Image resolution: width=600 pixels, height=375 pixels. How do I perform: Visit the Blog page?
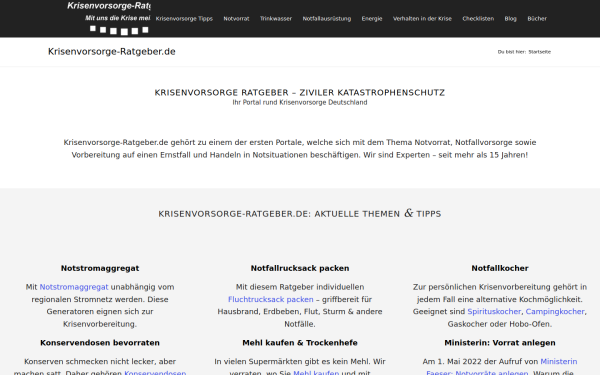pos(510,18)
